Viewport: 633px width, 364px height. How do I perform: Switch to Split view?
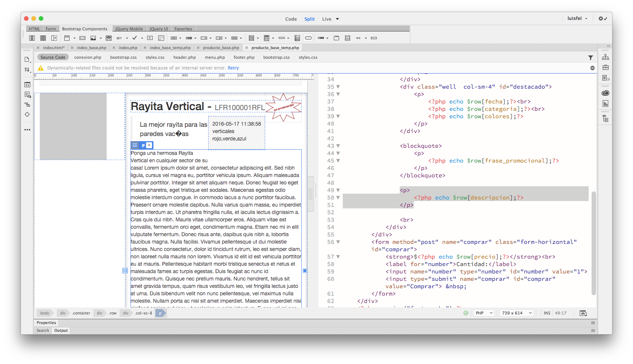(309, 19)
